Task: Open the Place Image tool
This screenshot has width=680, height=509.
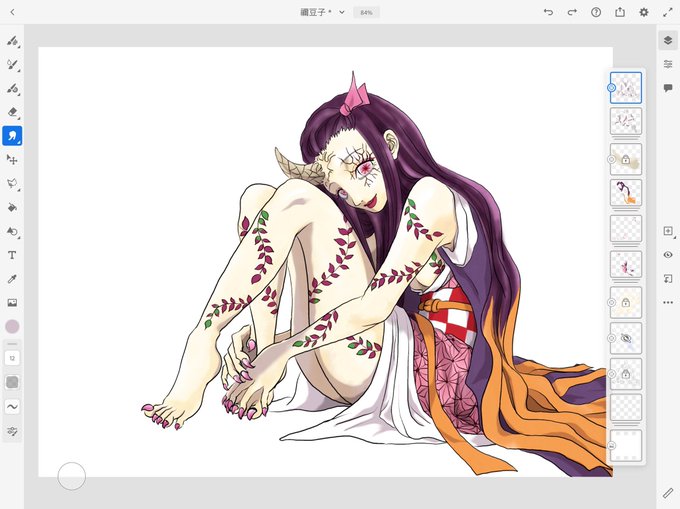Action: pos(12,303)
